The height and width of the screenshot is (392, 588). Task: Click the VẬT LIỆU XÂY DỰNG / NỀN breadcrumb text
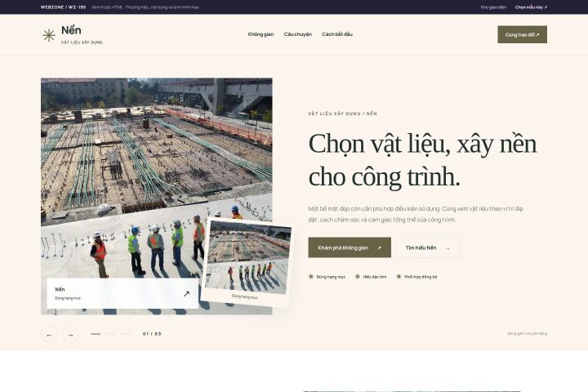click(343, 114)
